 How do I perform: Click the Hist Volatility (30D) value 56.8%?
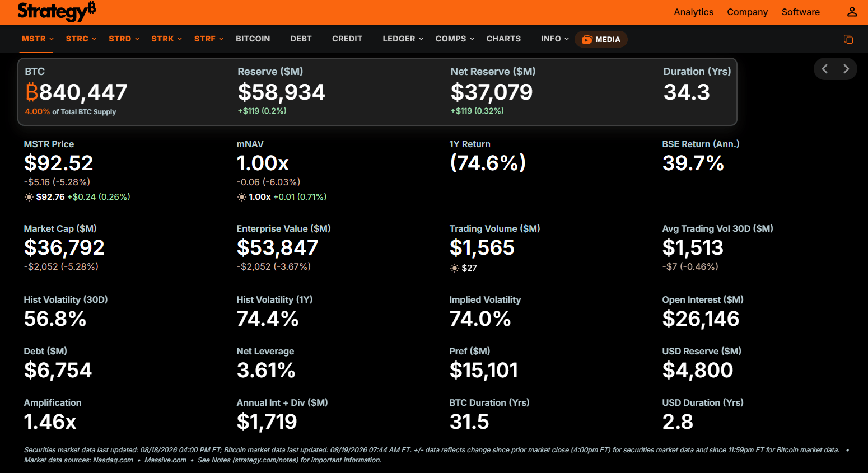point(55,319)
